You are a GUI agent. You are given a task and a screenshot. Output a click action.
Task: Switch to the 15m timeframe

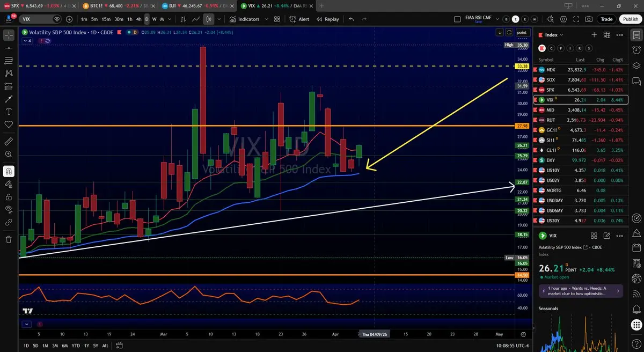pos(106,19)
